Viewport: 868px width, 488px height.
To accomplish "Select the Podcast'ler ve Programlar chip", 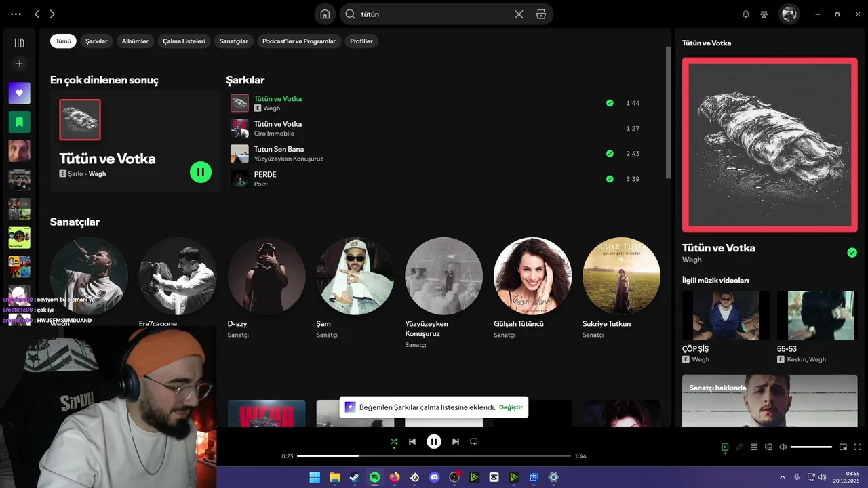I will coord(299,41).
